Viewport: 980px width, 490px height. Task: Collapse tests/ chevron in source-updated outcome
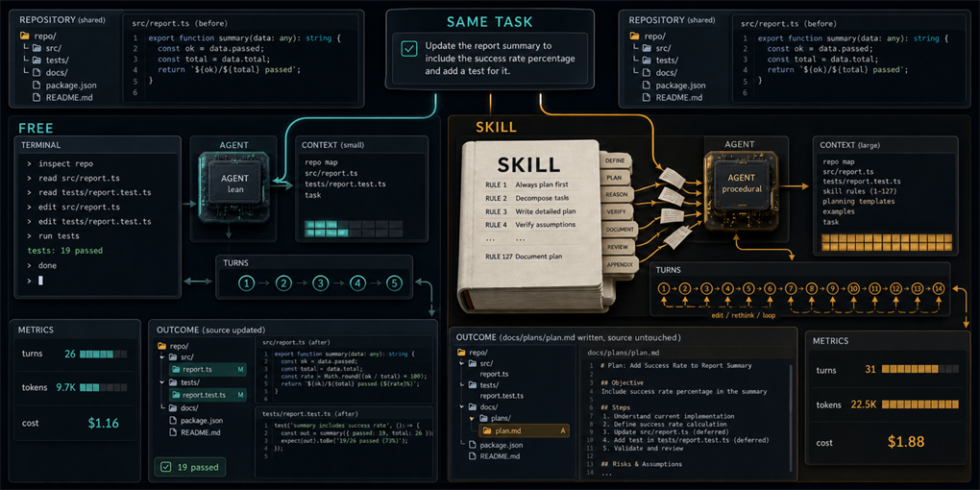(x=161, y=382)
